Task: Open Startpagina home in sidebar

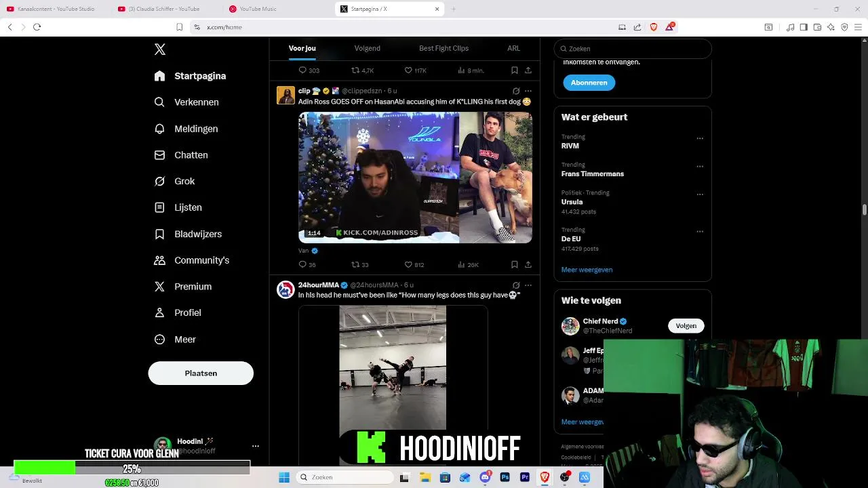Action: [191, 76]
